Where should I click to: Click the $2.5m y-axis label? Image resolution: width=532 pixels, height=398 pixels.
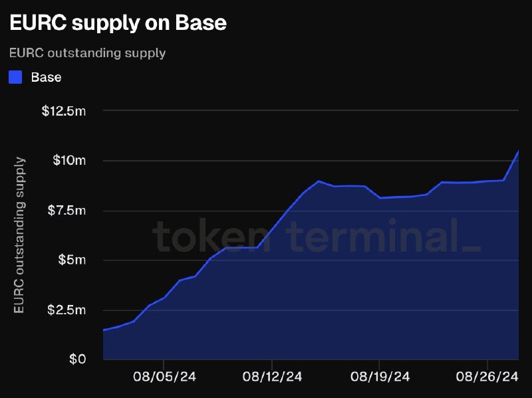pos(66,310)
